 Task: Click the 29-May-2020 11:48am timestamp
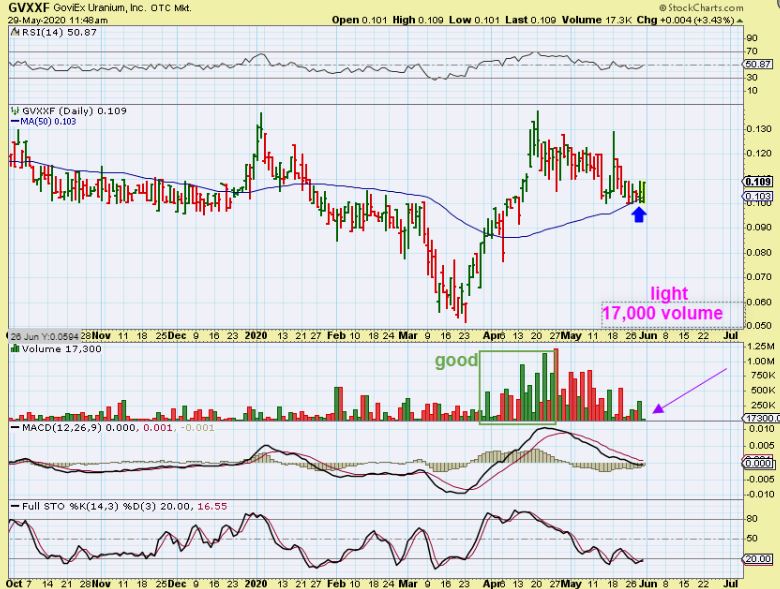coord(58,20)
